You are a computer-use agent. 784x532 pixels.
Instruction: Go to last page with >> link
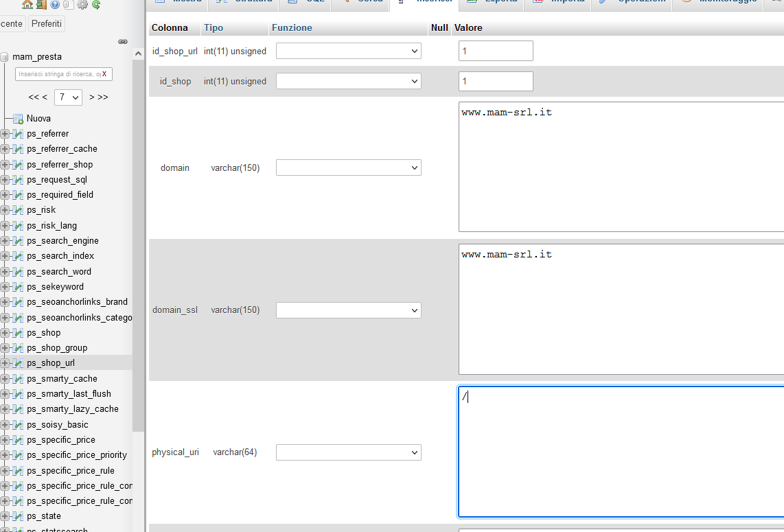coord(103,97)
